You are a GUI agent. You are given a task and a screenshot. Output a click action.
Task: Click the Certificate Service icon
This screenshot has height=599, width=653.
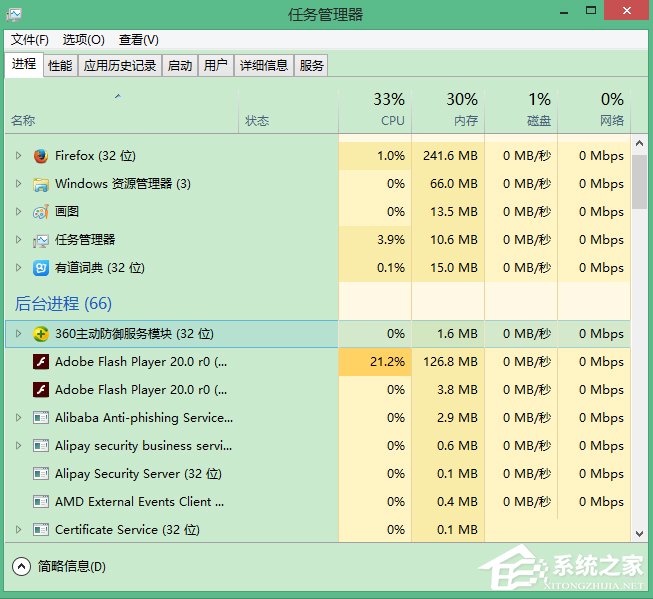(41, 529)
